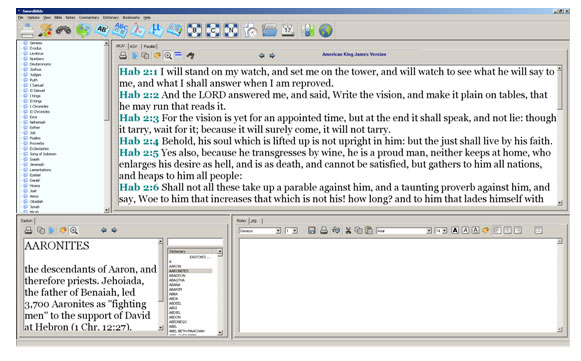Click the green speech bubble book icon

83,30
